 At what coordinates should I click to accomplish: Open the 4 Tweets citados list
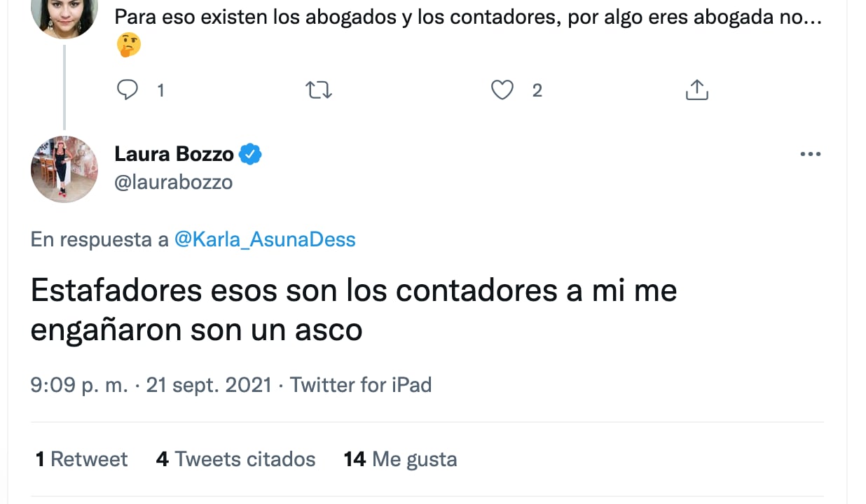[x=235, y=458]
